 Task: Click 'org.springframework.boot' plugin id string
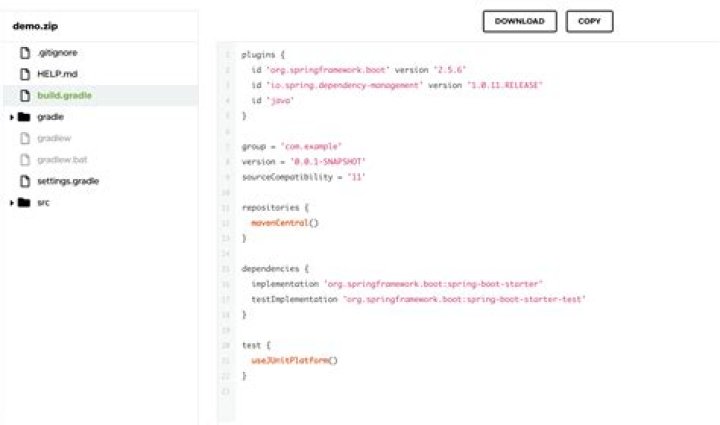(328, 70)
